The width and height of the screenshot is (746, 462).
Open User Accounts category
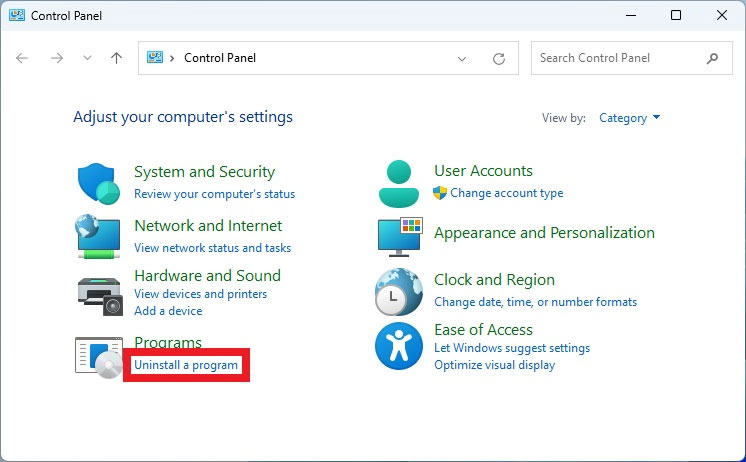tap(483, 171)
